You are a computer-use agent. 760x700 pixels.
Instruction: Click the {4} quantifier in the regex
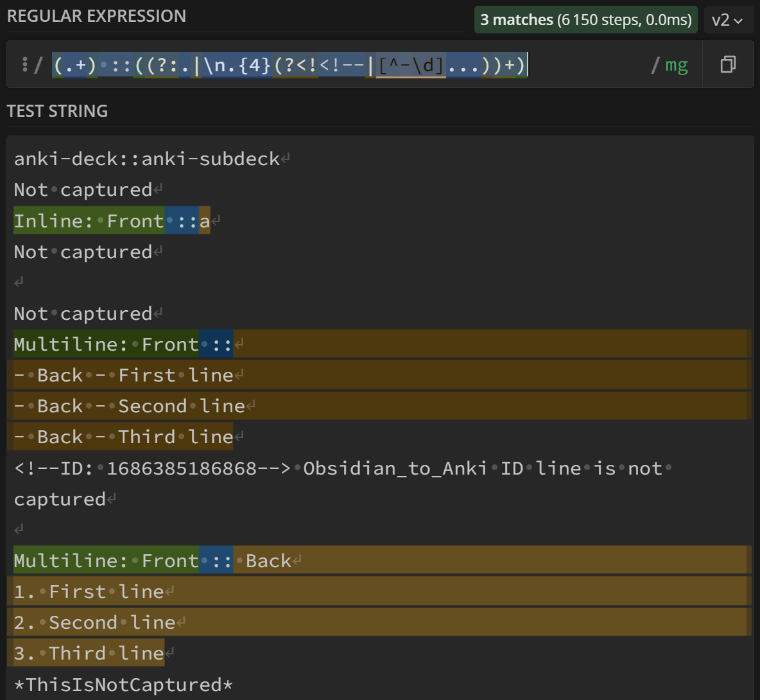click(255, 65)
